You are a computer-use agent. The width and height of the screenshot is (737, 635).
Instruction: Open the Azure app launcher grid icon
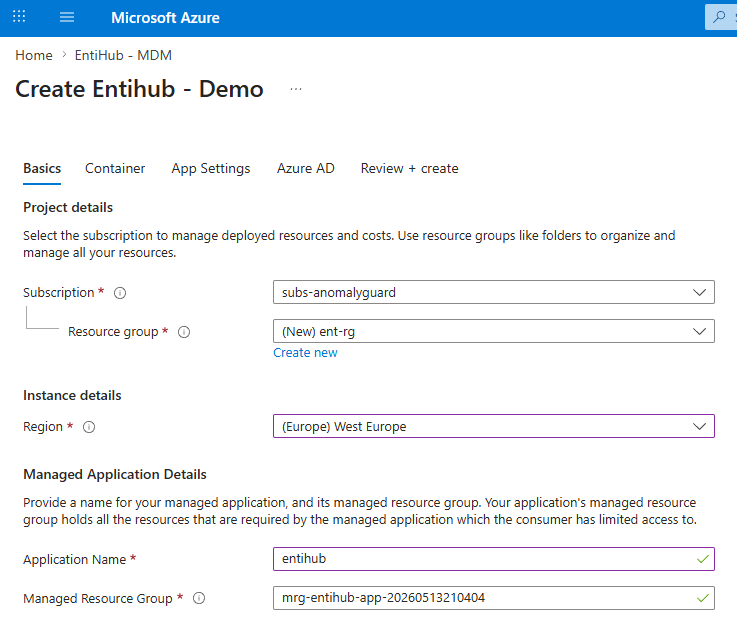click(19, 17)
